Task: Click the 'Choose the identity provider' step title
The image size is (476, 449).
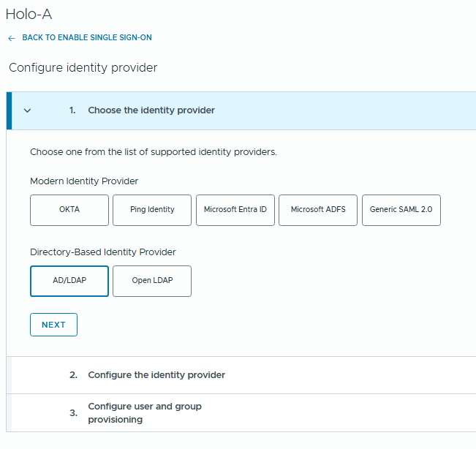Action: [151, 110]
